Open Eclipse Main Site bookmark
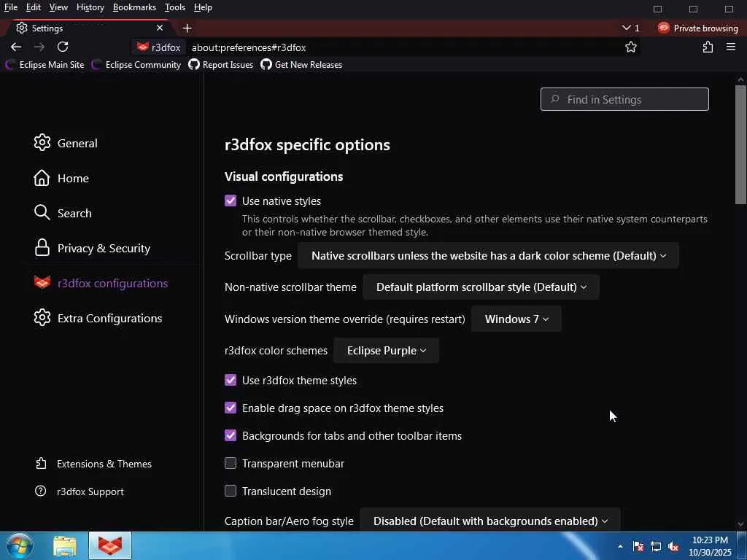The image size is (747, 560). (44, 65)
